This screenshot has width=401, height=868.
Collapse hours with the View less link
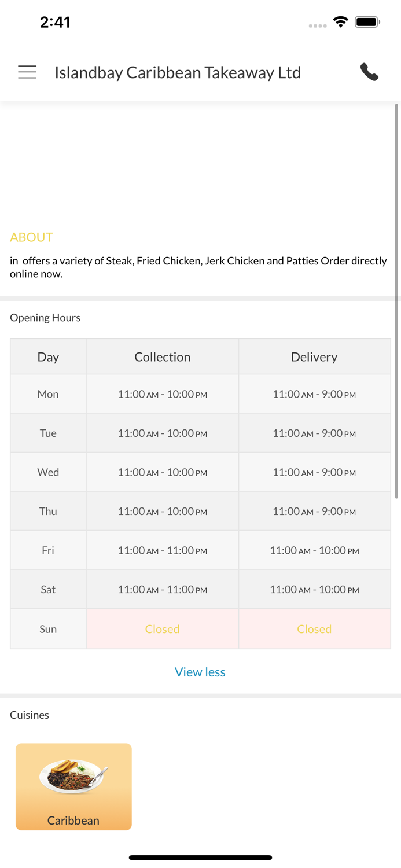[x=200, y=672]
